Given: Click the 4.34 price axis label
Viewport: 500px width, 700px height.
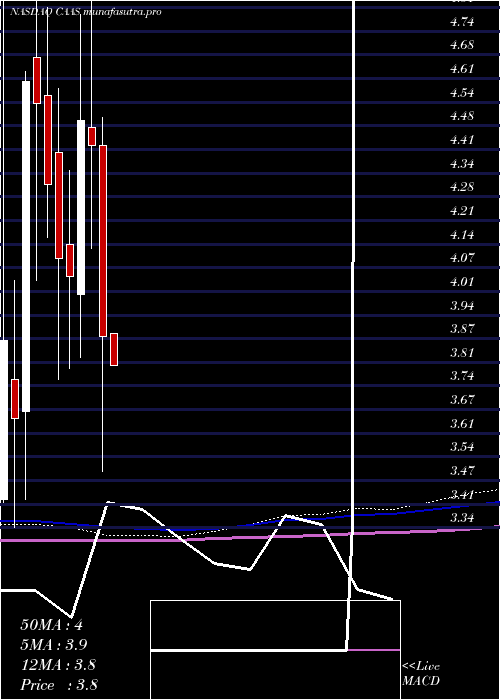Looking at the screenshot, I should coord(462,164).
